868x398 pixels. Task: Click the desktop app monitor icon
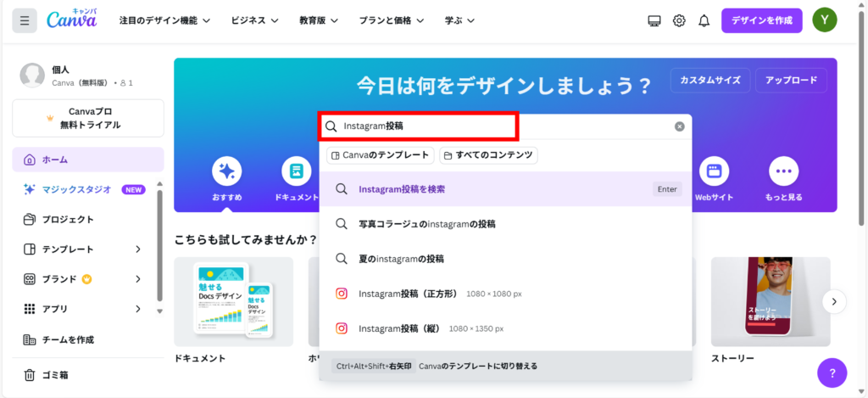click(x=654, y=20)
